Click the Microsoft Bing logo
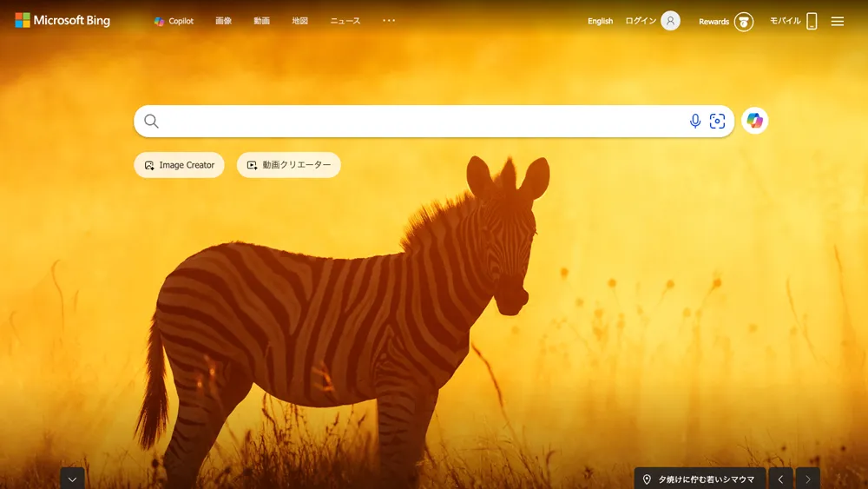Screen dimensions: 868x489 tap(62, 21)
